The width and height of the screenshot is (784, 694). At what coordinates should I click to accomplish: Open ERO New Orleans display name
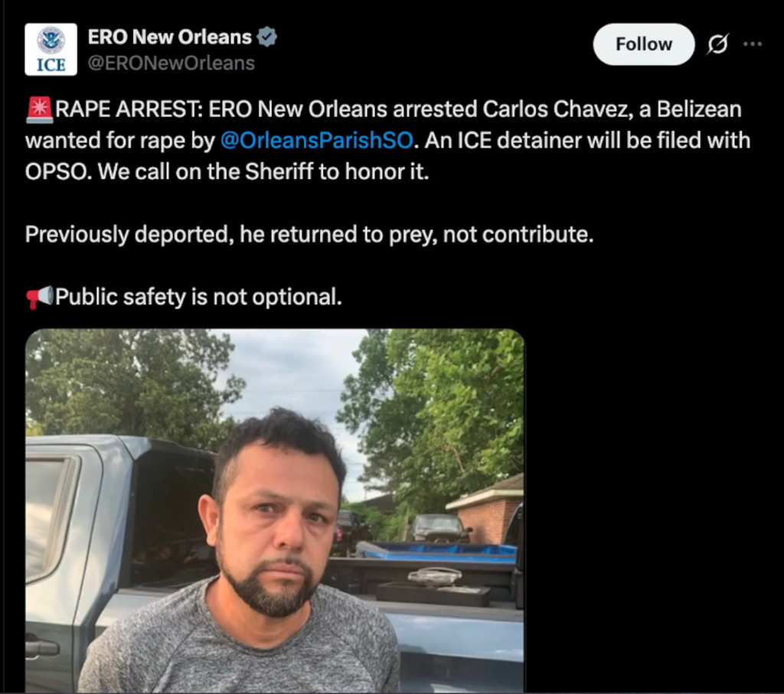click(x=169, y=37)
